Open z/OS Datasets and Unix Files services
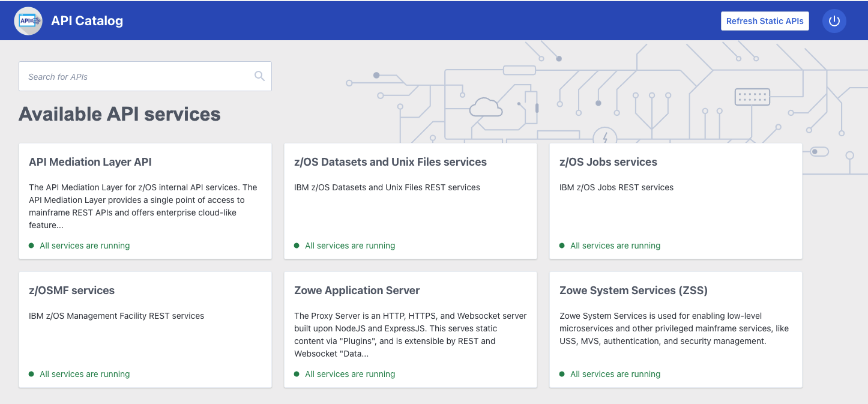This screenshot has height=404, width=868. pyautogui.click(x=390, y=162)
